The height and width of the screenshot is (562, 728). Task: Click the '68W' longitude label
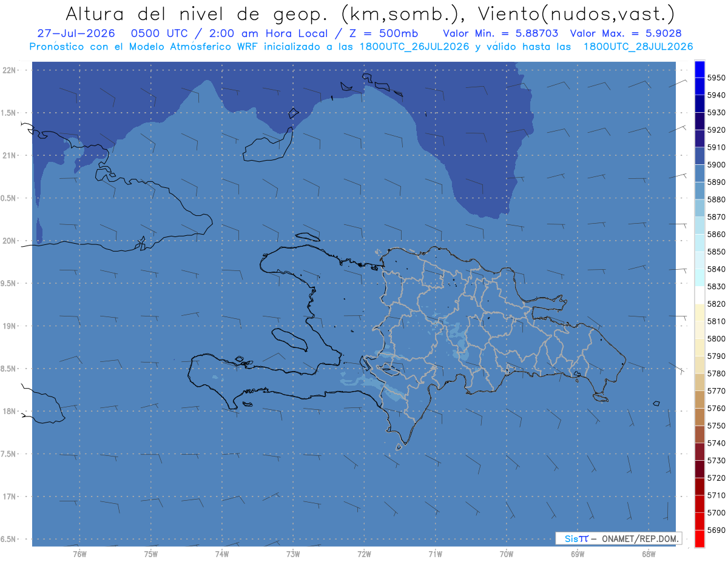pos(649,554)
